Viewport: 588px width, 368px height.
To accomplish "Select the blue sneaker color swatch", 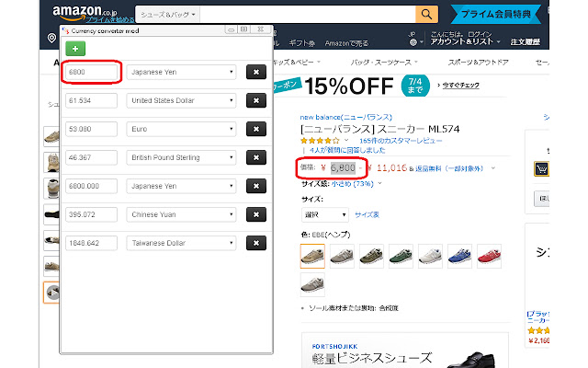I will point(459,256).
